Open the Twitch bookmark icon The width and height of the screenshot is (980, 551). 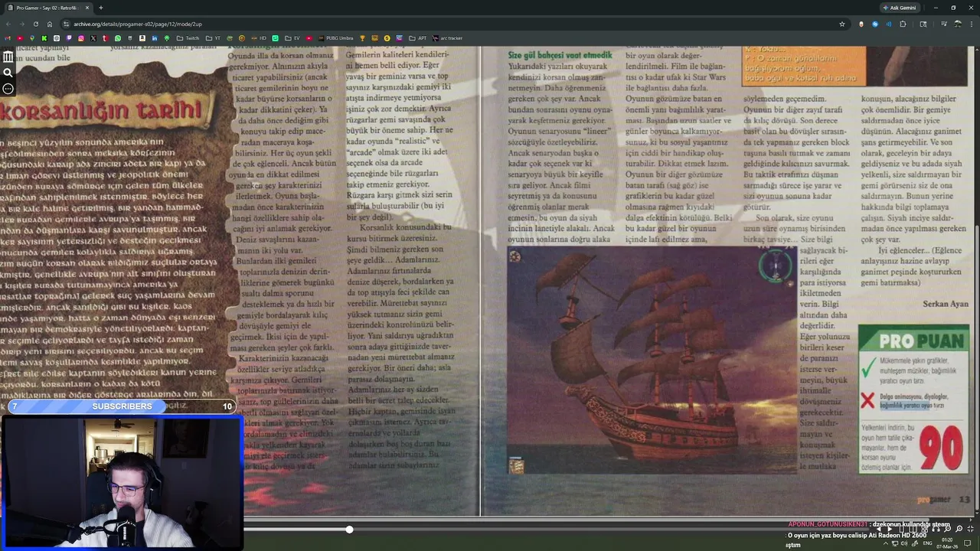click(x=68, y=38)
